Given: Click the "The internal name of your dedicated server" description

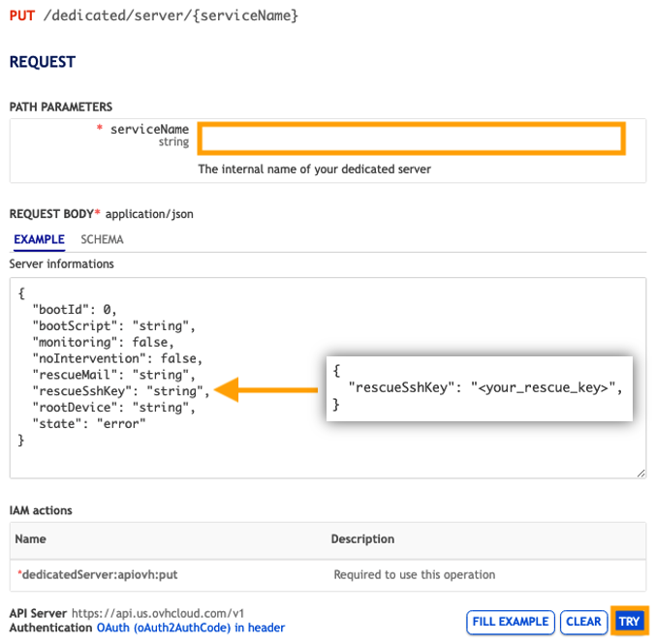Looking at the screenshot, I should (x=314, y=169).
